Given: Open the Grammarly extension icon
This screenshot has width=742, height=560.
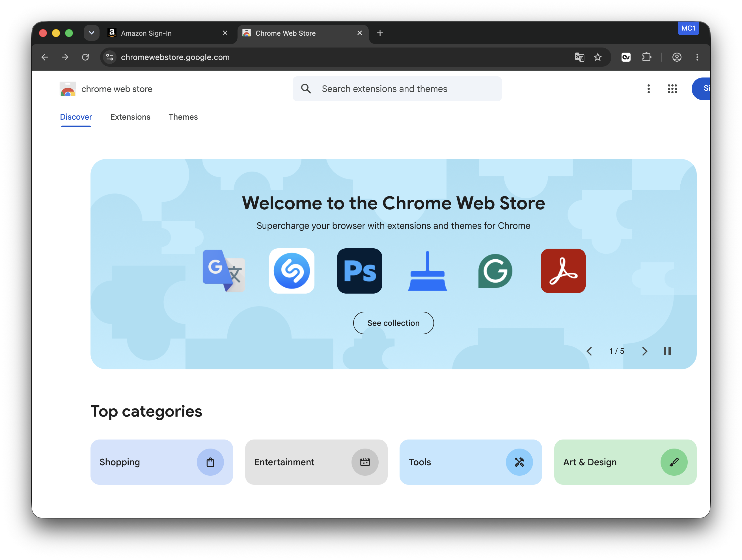Looking at the screenshot, I should [495, 271].
